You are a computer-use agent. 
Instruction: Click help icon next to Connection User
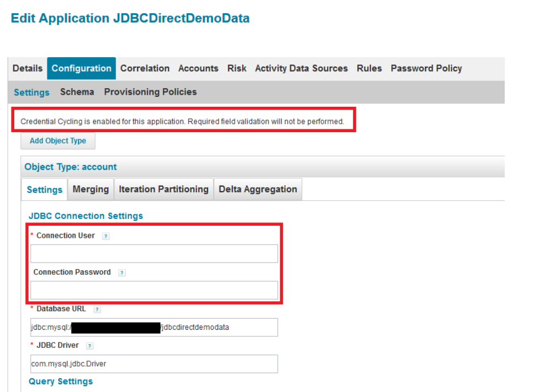coord(106,236)
